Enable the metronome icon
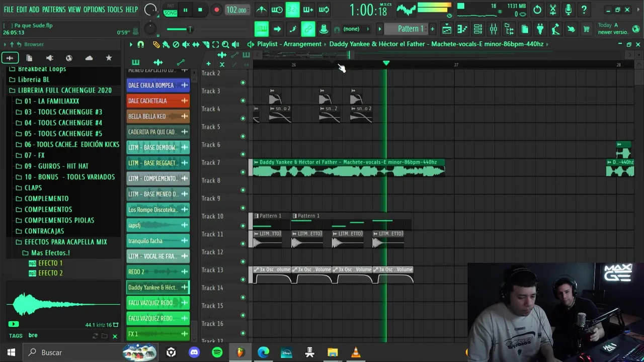Screen dimensions: 644x362 pyautogui.click(x=262, y=10)
